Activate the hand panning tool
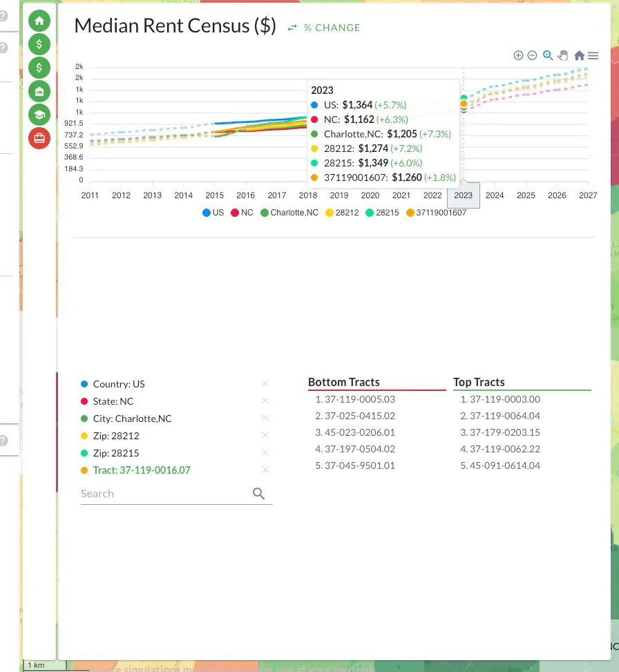This screenshot has height=672, width=619. [563, 56]
